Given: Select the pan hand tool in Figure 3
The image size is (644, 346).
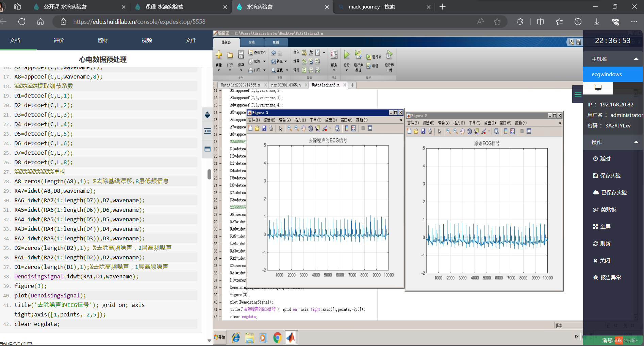Looking at the screenshot, I should [303, 128].
